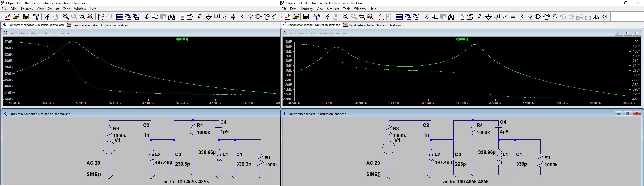This screenshot has height=186, width=644.
Task: Click the Diode tool in right window toolbar
Action: (x=530, y=17)
